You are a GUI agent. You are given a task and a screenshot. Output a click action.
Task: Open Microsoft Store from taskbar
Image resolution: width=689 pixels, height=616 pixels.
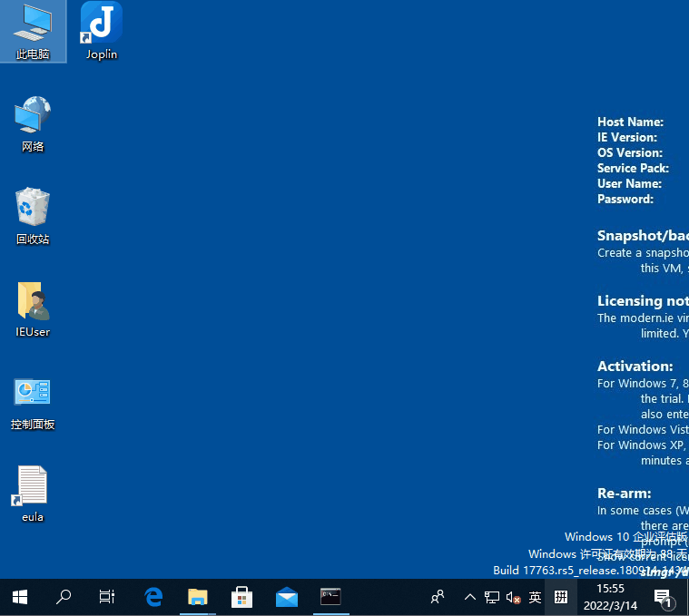242,597
